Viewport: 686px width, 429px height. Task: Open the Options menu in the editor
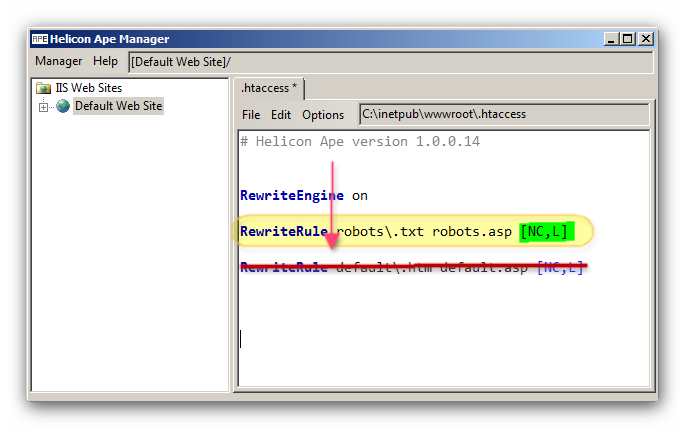tap(323, 115)
